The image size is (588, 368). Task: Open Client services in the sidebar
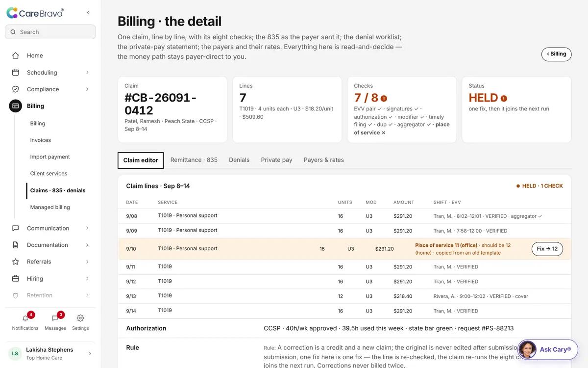pyautogui.click(x=49, y=174)
